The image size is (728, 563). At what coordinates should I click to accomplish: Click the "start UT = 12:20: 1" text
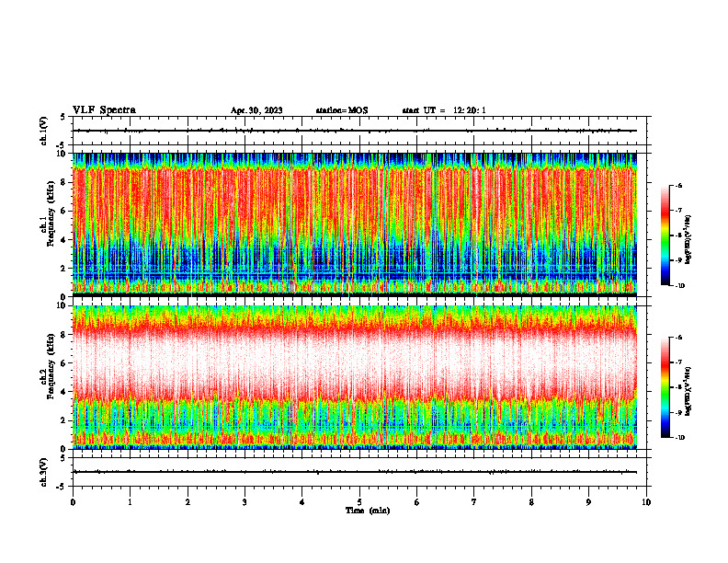[444, 110]
